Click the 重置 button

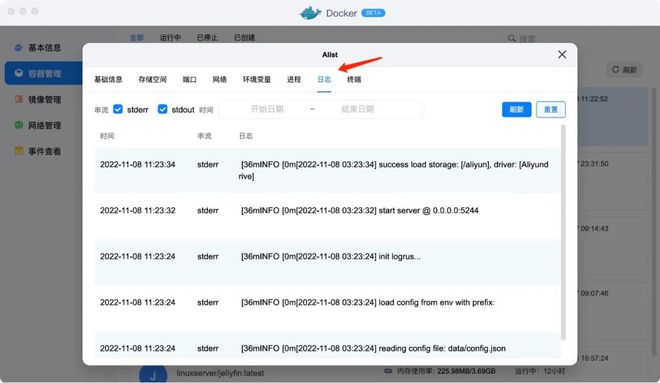551,109
